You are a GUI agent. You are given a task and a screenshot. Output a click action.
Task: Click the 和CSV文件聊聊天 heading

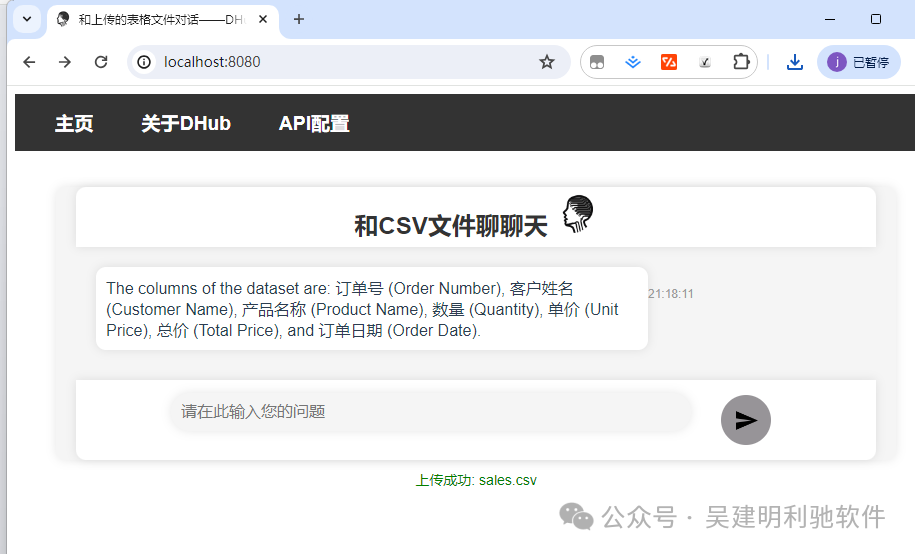451,226
